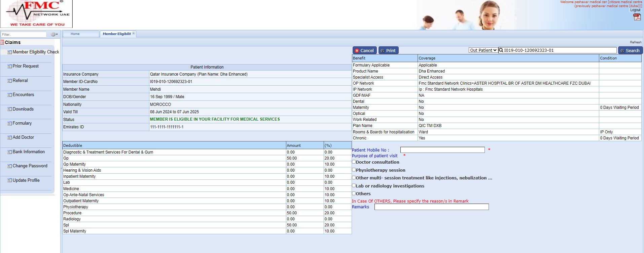
Task: Click the Logout link
Action: [635, 10]
